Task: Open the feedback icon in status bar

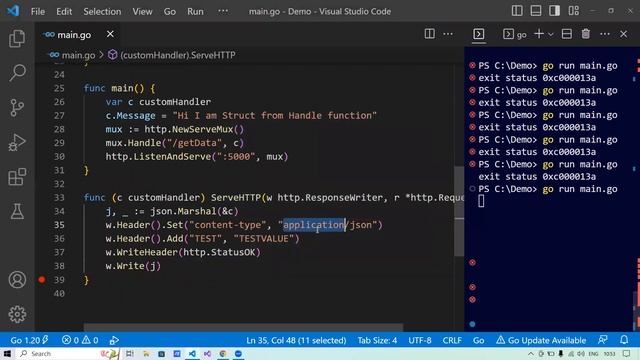Action: [602, 340]
